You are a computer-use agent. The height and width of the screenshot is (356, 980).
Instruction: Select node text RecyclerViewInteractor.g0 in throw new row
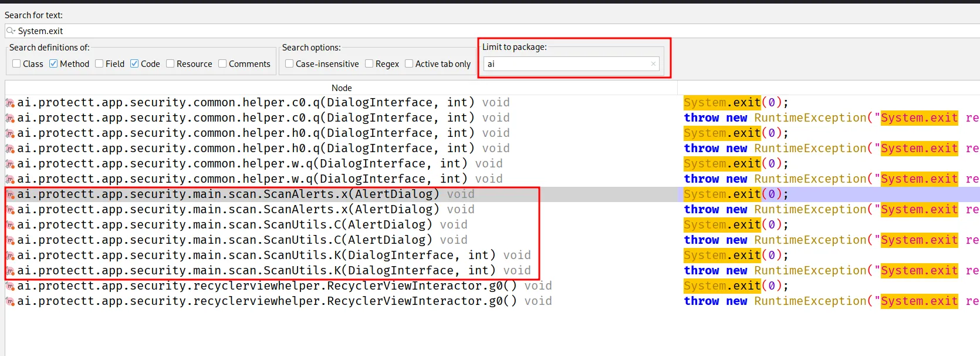coord(285,301)
